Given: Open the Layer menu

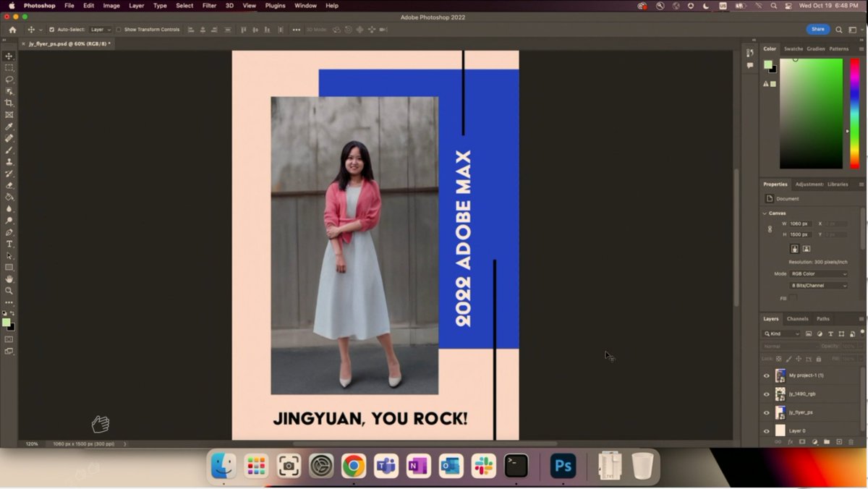Looking at the screenshot, I should tap(136, 5).
